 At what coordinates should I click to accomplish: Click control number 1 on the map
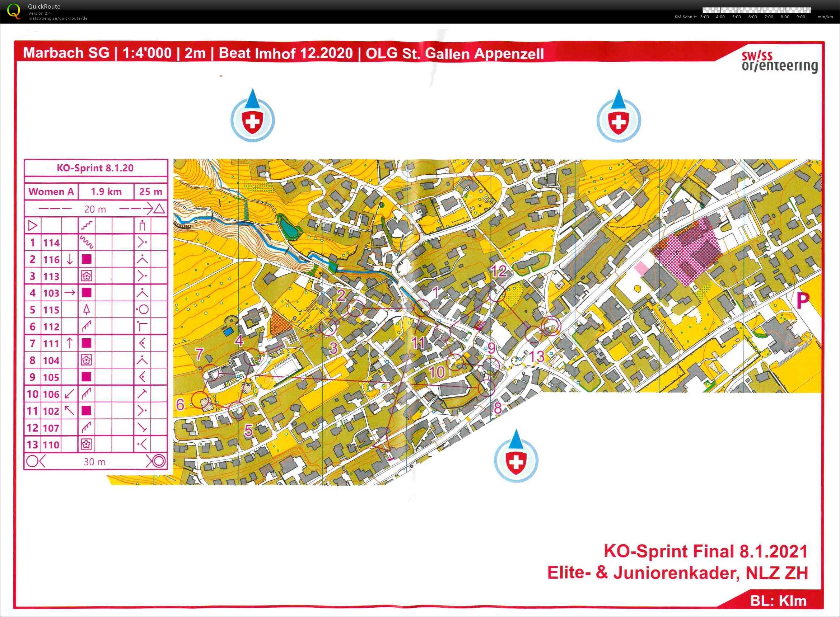[x=435, y=292]
